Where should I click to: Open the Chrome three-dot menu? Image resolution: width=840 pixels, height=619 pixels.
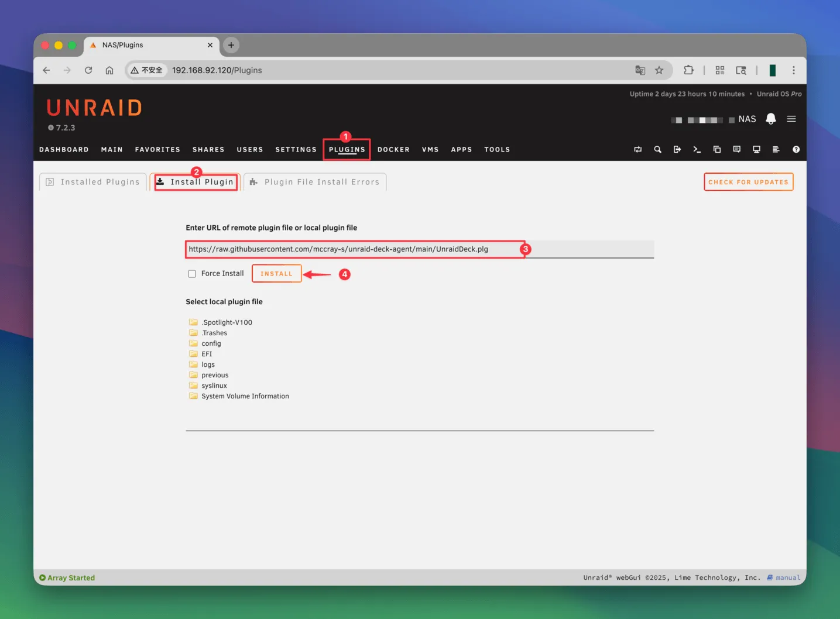794,70
